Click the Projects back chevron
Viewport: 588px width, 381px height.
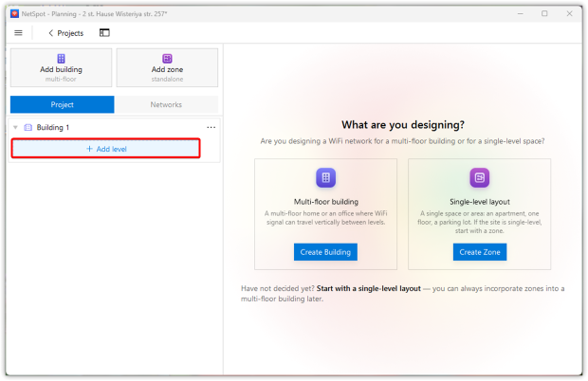50,33
